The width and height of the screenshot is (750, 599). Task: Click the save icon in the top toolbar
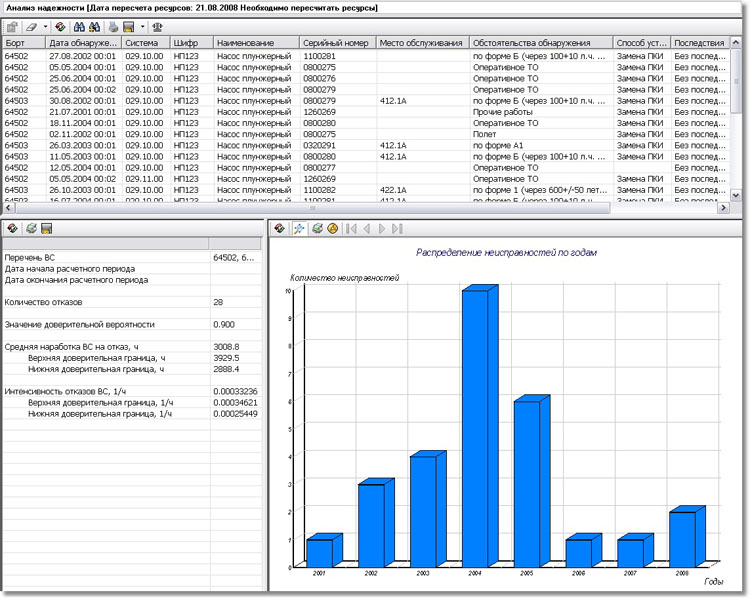click(x=129, y=27)
